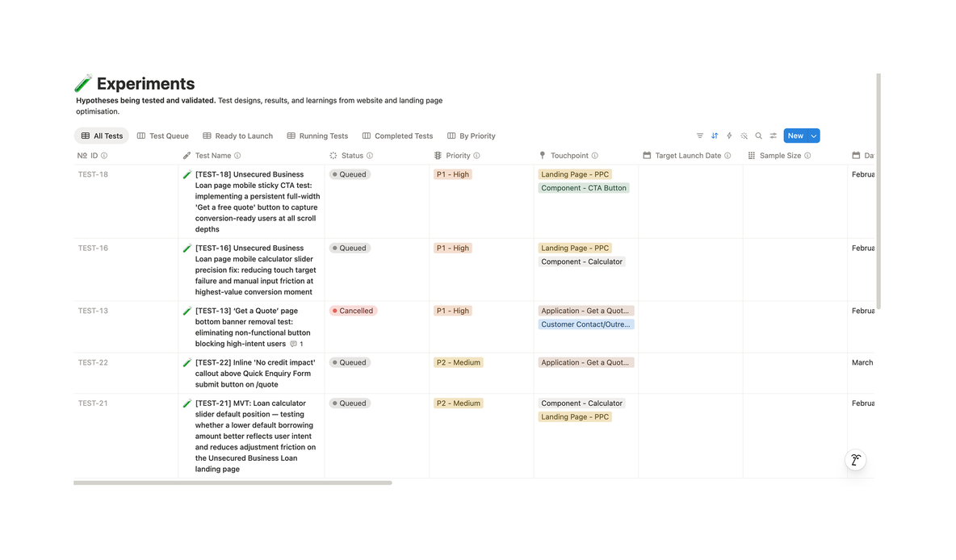The width and height of the screenshot is (956, 560).
Task: Click the Experiments page title
Action: point(145,83)
